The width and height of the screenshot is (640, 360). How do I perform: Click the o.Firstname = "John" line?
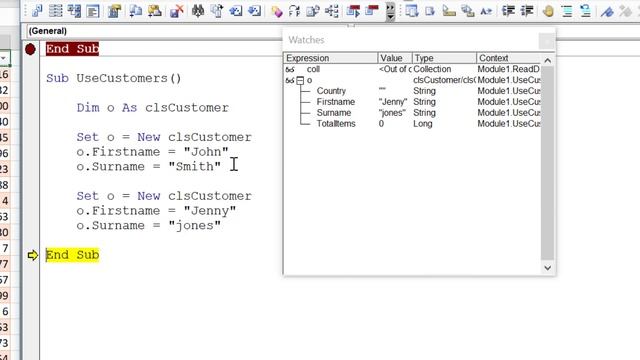153,152
